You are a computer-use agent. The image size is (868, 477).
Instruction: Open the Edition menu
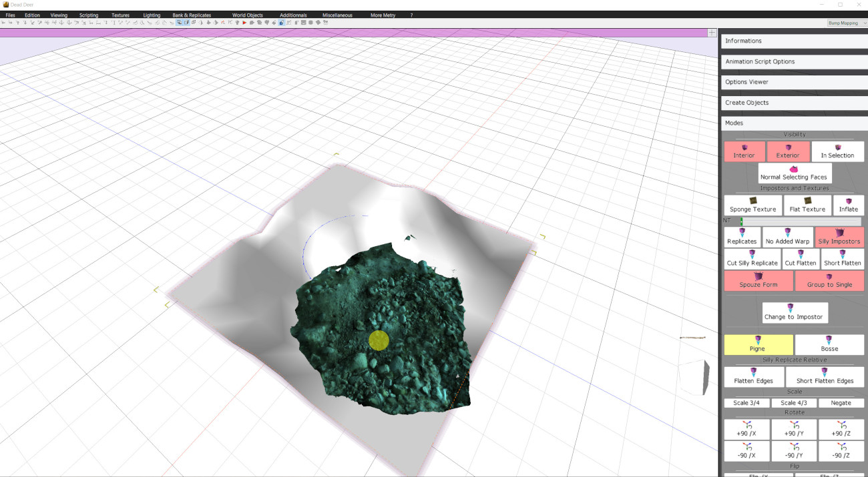[32, 15]
